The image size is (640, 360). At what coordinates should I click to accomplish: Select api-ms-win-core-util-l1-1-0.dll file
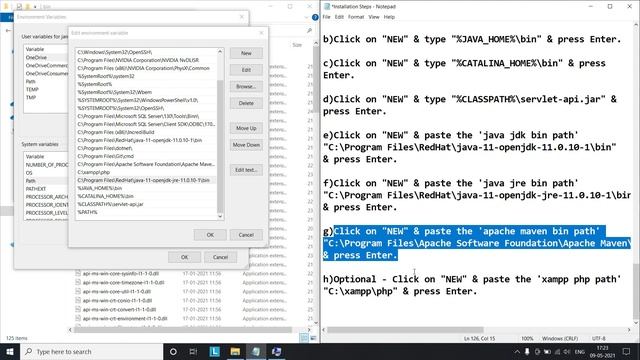118,291
